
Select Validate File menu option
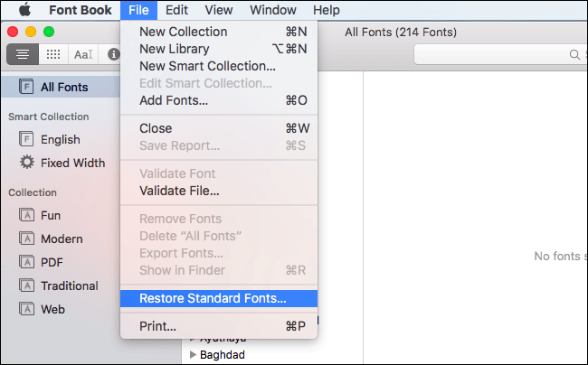179,191
